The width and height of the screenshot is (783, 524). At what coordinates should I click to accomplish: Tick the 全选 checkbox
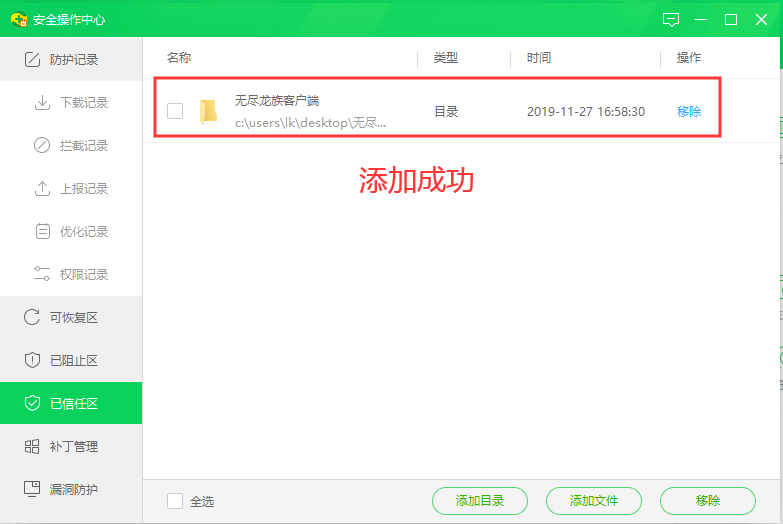[x=175, y=501]
